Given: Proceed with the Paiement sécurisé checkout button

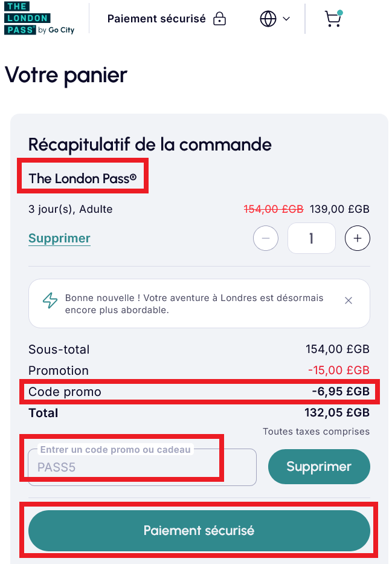Looking at the screenshot, I should click(199, 531).
